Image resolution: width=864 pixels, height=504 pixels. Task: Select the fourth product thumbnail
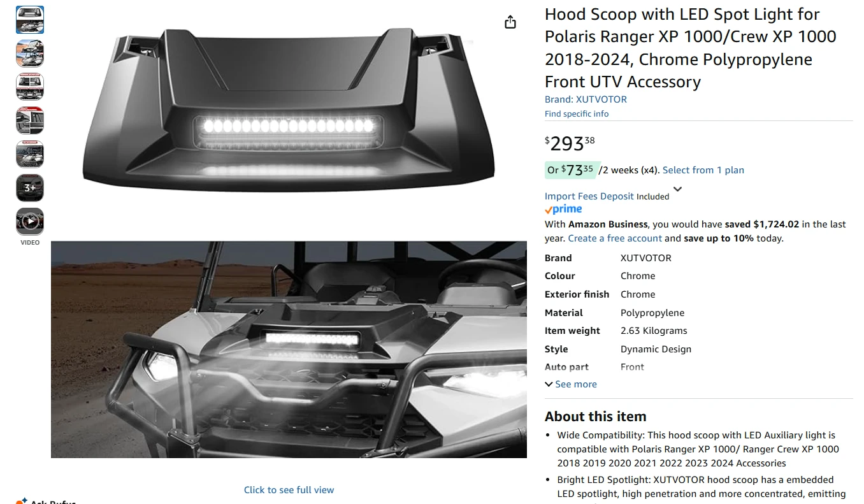click(30, 120)
